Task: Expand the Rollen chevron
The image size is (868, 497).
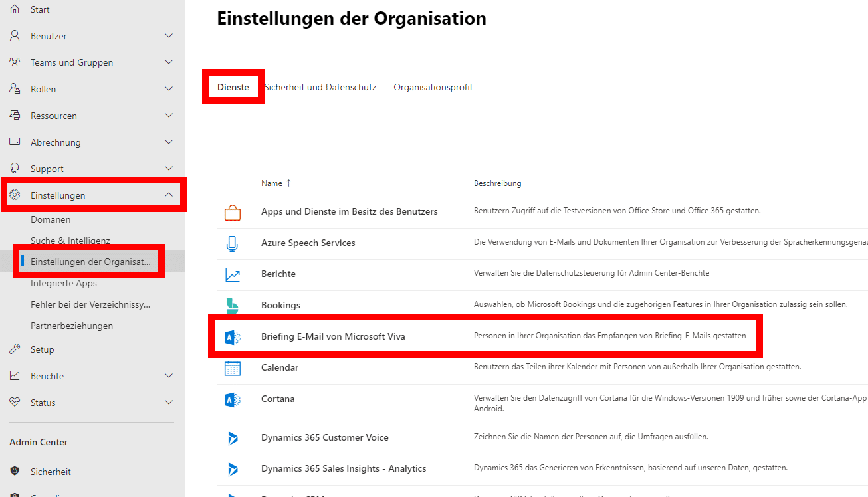Action: click(169, 89)
